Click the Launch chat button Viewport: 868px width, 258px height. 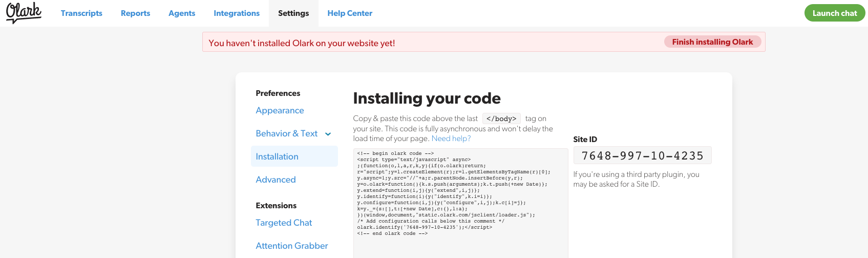click(835, 13)
